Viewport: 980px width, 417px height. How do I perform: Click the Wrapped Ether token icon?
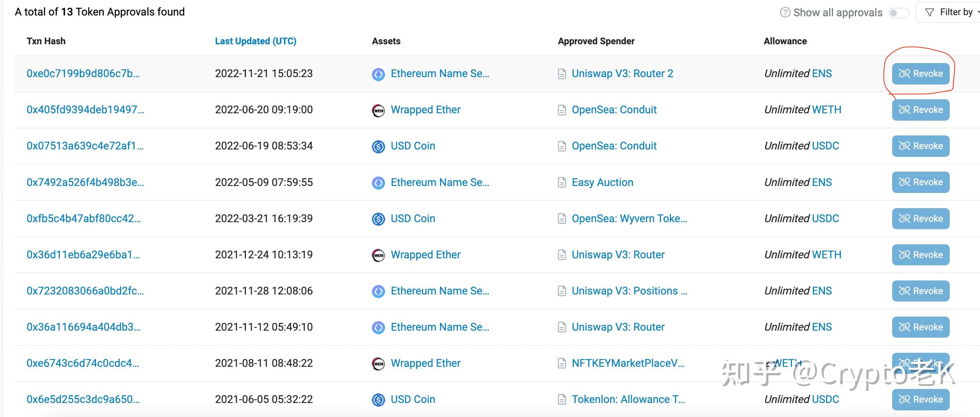(378, 110)
